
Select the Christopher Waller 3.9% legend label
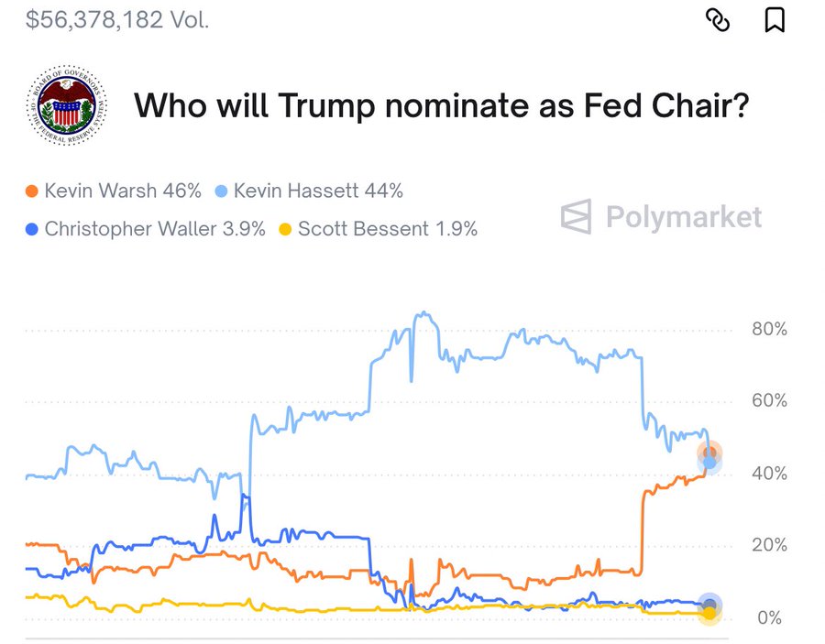(155, 229)
